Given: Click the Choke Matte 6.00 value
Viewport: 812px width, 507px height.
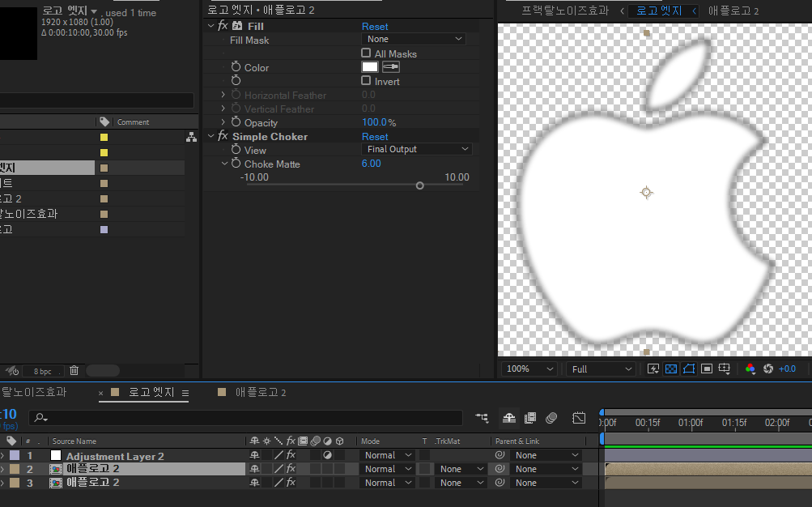Looking at the screenshot, I should [x=372, y=163].
